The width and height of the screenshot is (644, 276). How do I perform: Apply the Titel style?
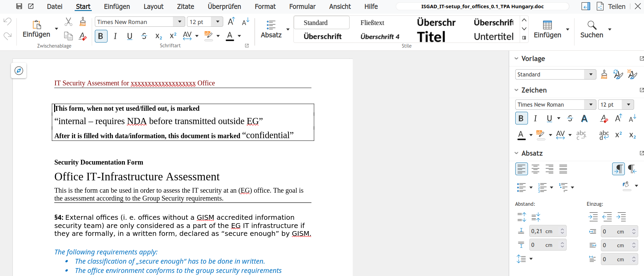click(431, 37)
